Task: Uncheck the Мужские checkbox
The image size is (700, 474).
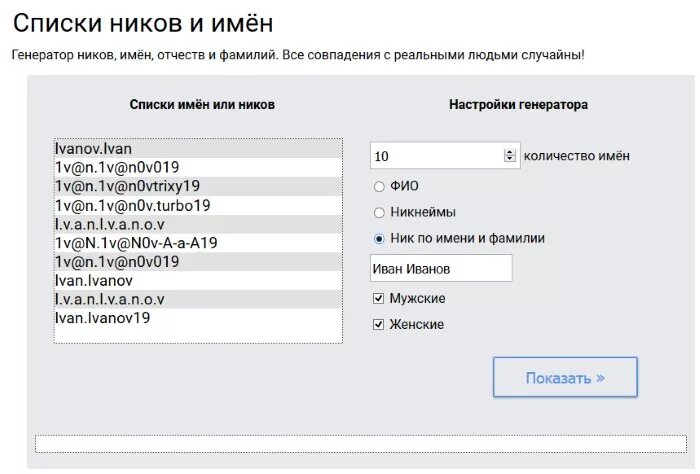Action: [379, 298]
